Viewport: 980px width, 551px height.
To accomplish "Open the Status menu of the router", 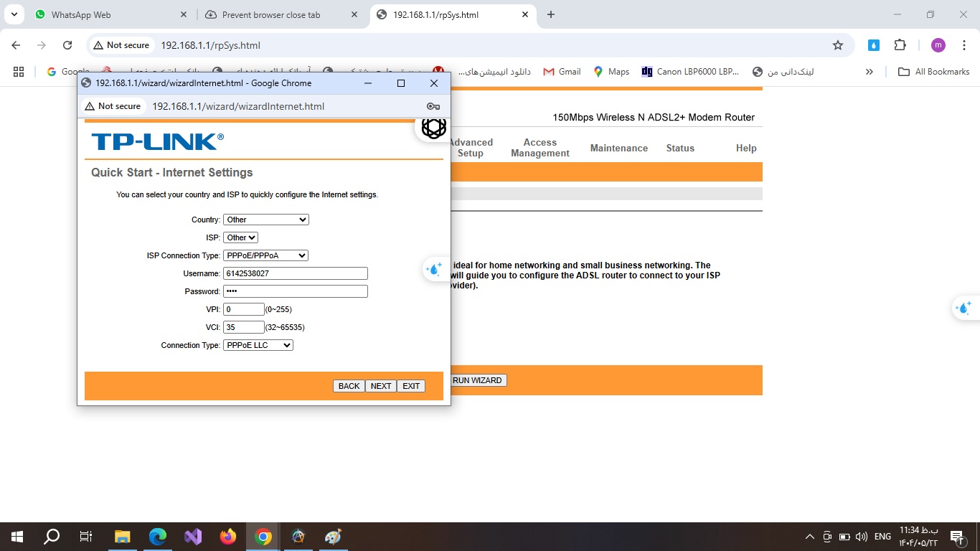I will click(679, 148).
